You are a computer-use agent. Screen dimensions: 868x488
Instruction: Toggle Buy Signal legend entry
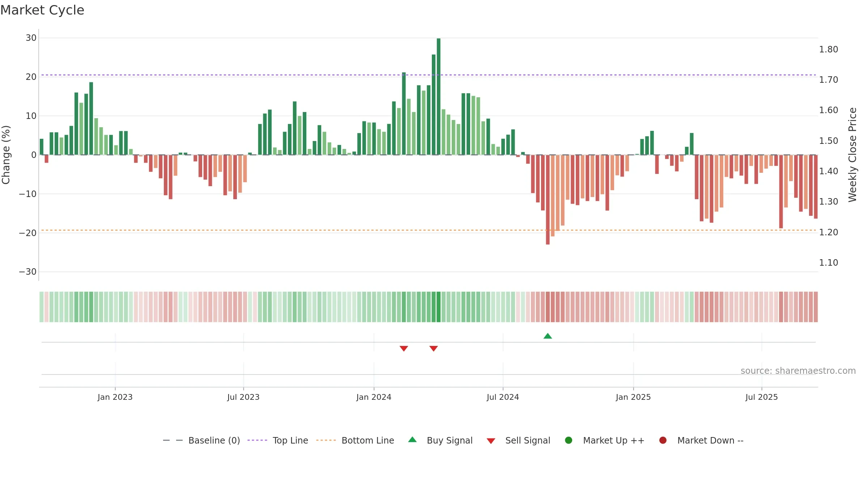(440, 440)
